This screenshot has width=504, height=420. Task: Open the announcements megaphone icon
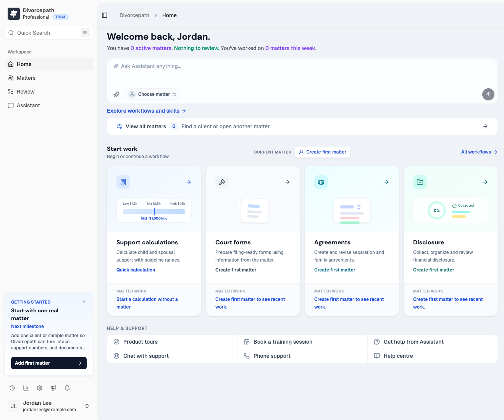pyautogui.click(x=53, y=388)
